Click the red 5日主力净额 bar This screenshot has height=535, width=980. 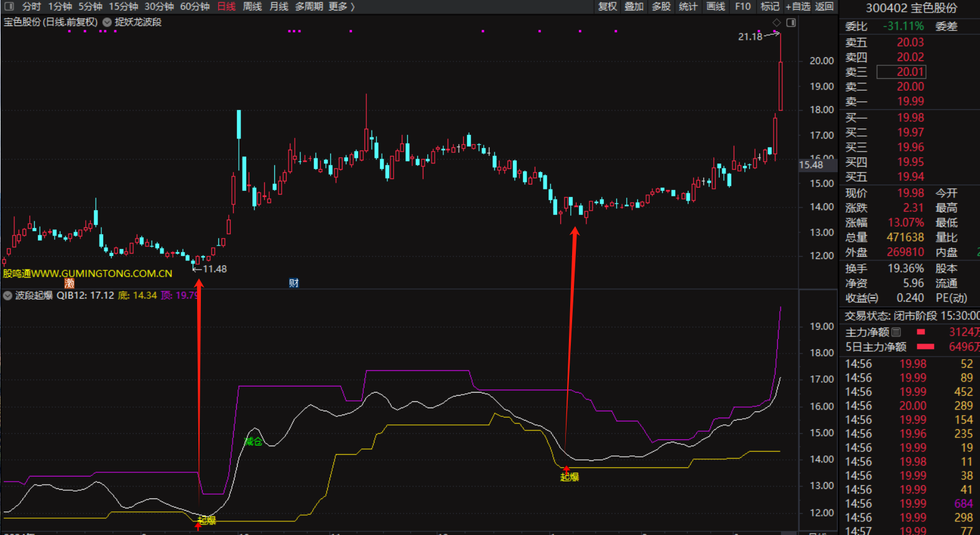(x=926, y=347)
